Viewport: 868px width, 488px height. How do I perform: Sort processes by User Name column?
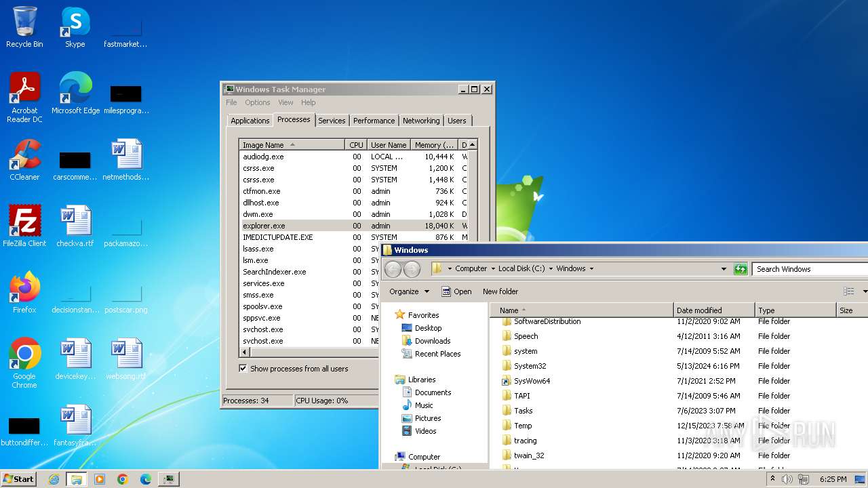(x=389, y=144)
